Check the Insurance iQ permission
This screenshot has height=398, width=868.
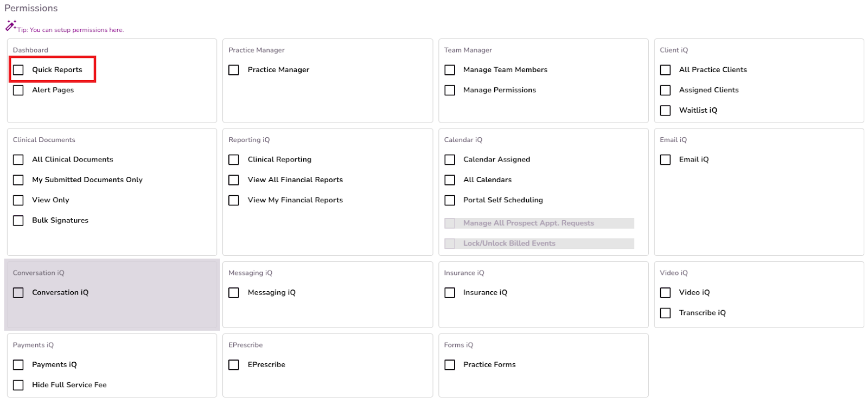point(450,293)
